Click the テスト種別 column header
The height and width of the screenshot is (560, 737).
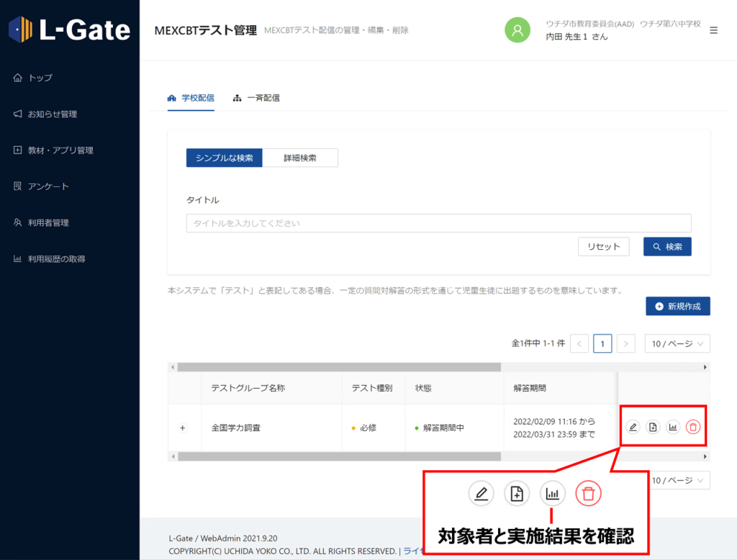point(372,388)
